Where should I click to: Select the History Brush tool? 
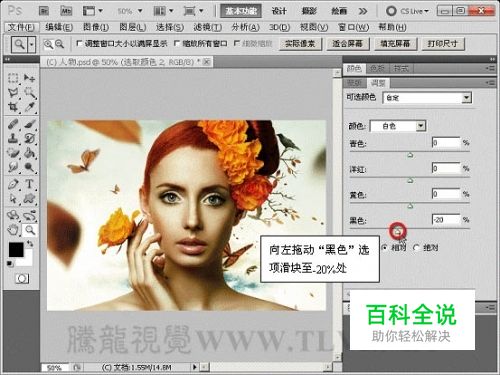(30, 138)
